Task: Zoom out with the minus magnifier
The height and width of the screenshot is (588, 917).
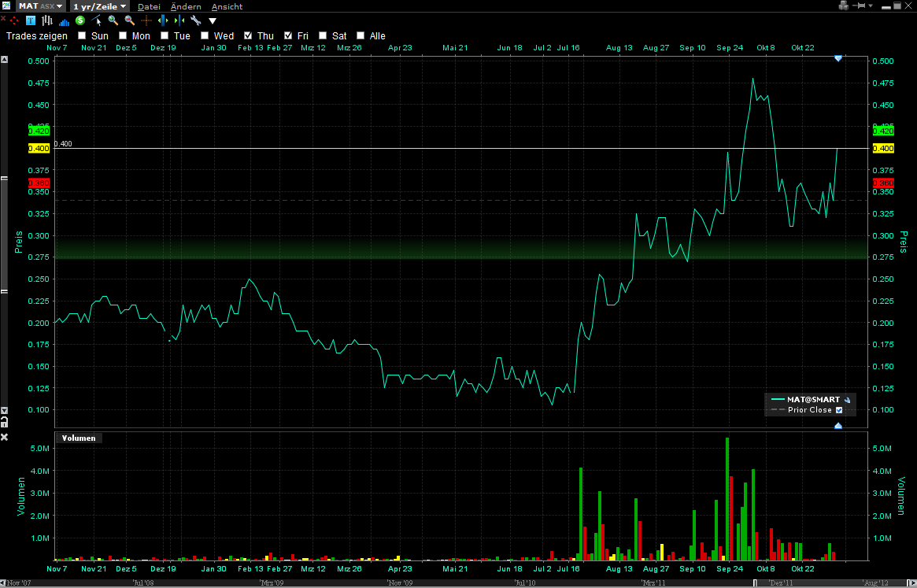Action: (x=129, y=20)
